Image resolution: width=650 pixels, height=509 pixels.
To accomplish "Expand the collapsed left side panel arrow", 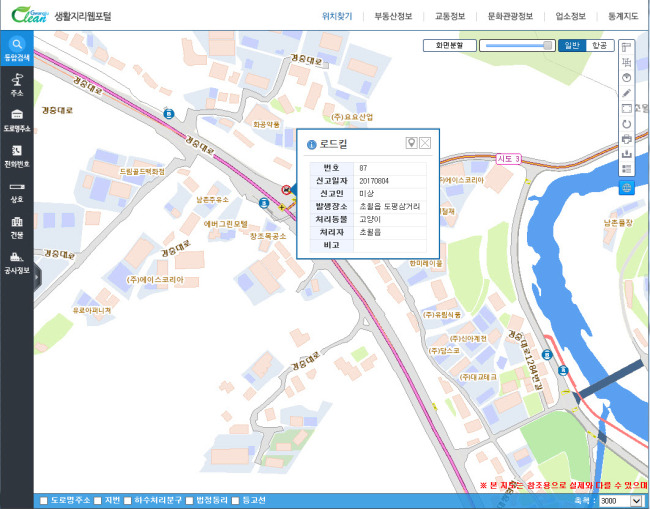I will click(x=37, y=277).
